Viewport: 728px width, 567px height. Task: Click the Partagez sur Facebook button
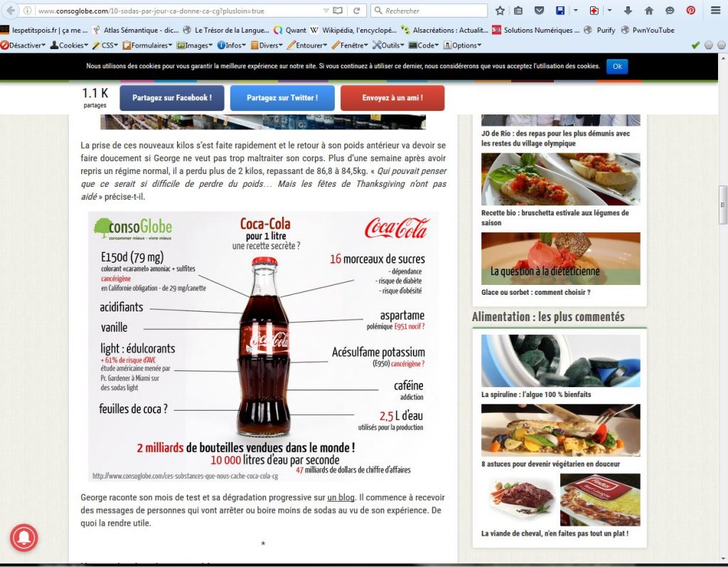click(171, 98)
